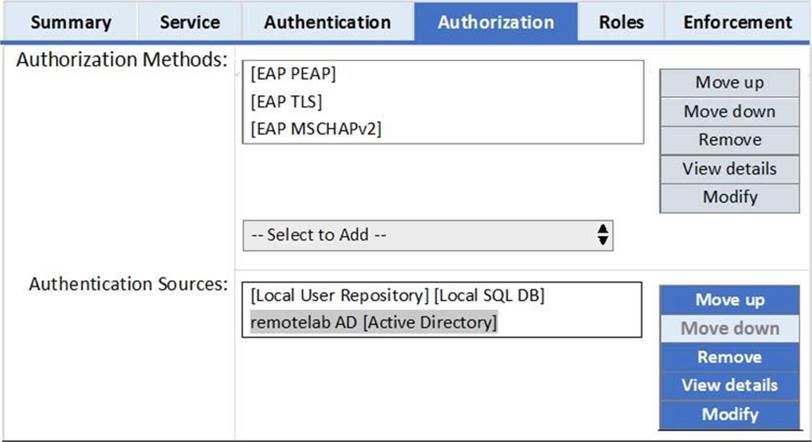Open the Roles tab
Image resolution: width=812 pixels, height=442 pixels.
coord(621,22)
